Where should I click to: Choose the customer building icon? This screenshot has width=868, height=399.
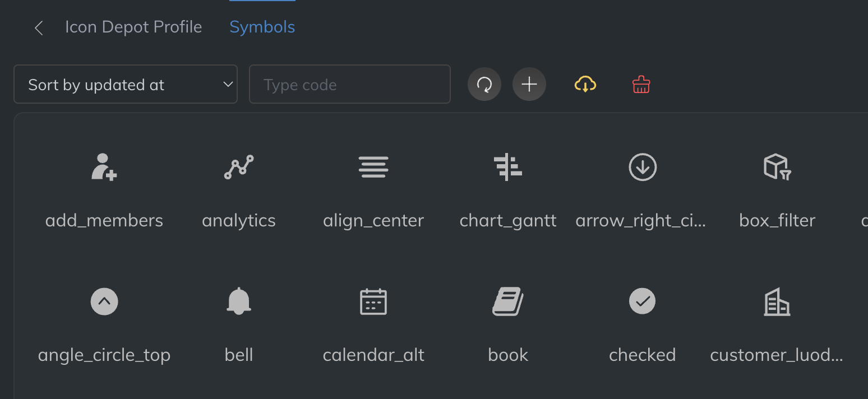(x=777, y=301)
